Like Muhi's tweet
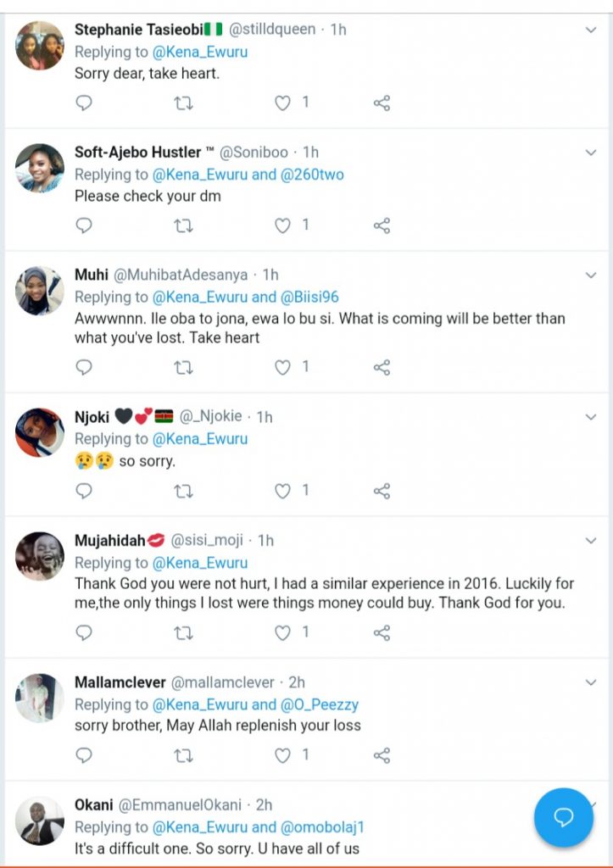Viewport: 613px width, 868px height. (283, 368)
